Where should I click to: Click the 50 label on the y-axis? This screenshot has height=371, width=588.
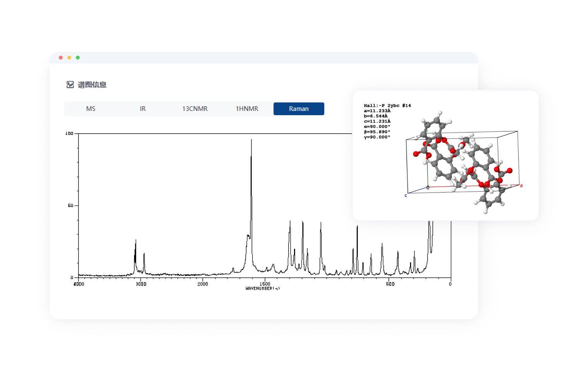click(70, 206)
